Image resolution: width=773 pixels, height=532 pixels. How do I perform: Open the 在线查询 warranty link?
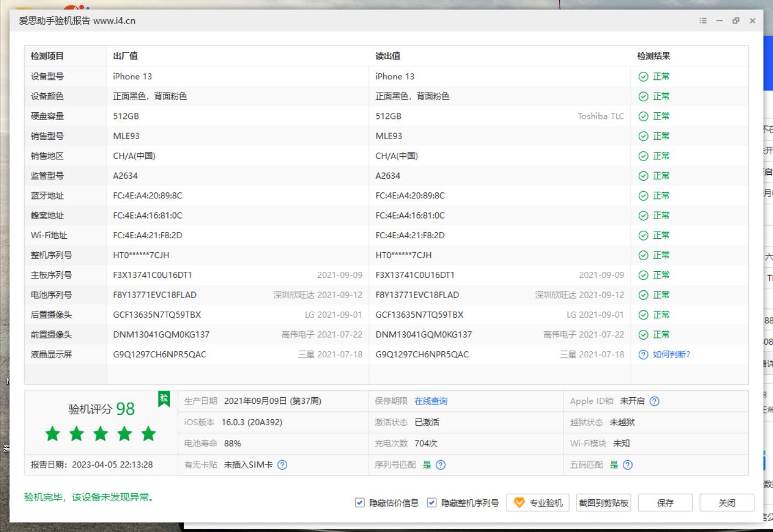tap(431, 401)
